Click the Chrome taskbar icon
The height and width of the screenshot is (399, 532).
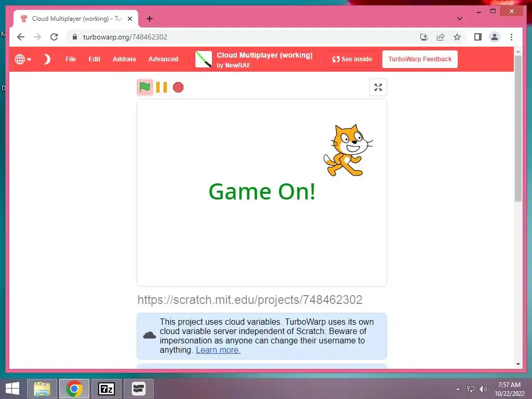coord(74,389)
